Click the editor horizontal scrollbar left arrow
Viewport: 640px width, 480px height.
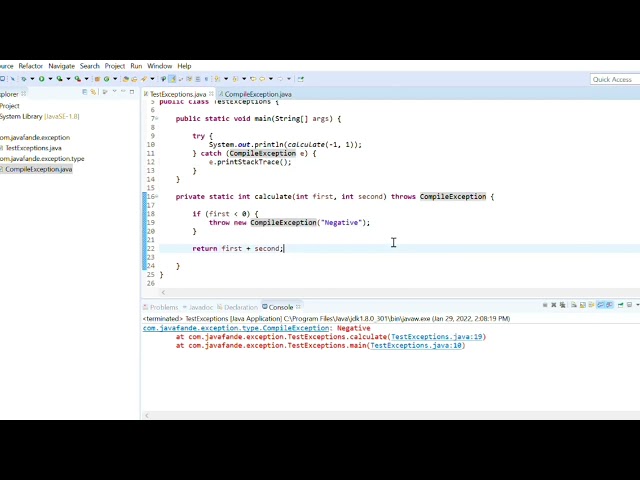(x=163, y=292)
